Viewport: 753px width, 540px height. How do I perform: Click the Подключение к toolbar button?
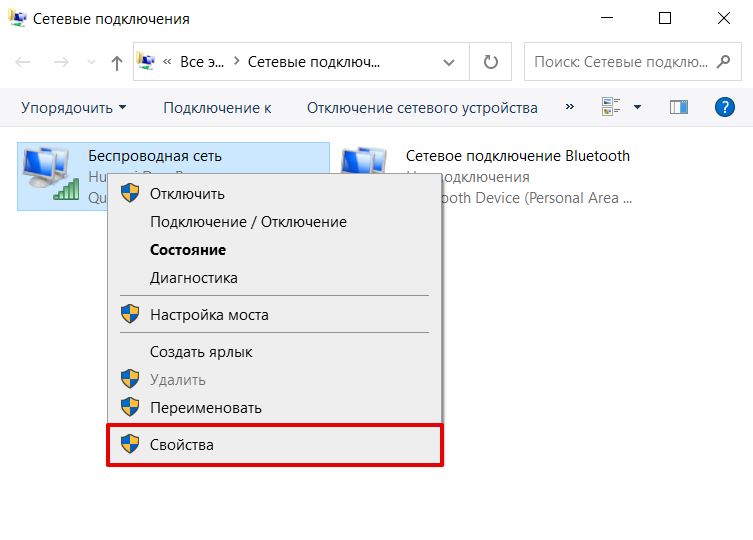217,108
